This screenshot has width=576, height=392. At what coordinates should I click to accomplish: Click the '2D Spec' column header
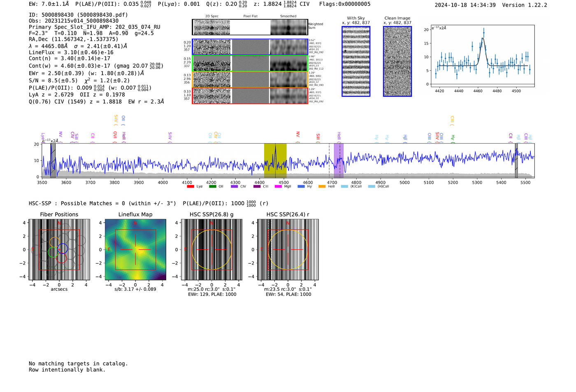coord(212,16)
